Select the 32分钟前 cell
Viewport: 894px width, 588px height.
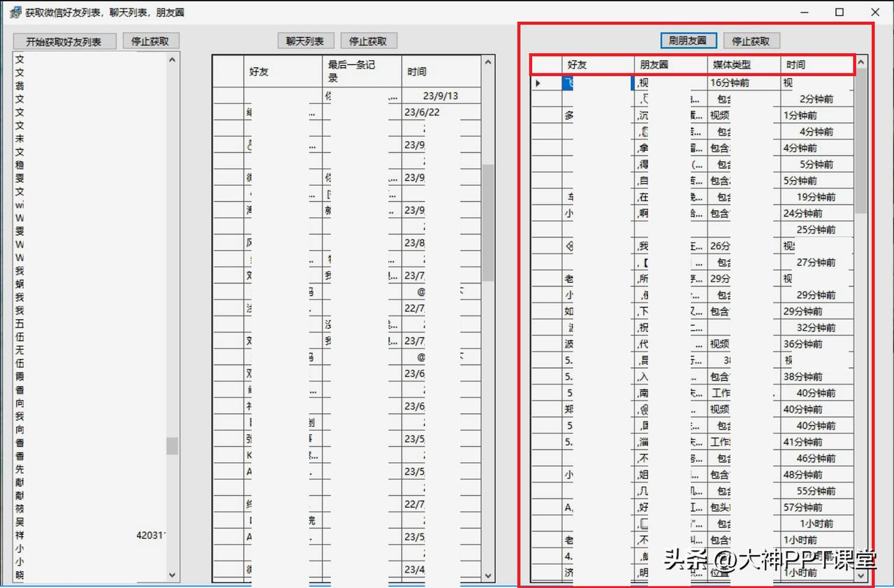coord(817,328)
